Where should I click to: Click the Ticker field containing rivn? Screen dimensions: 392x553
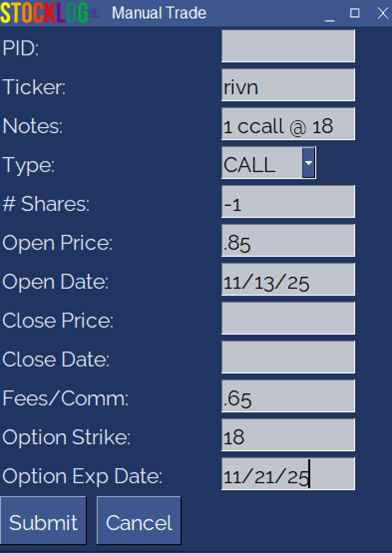288,85
